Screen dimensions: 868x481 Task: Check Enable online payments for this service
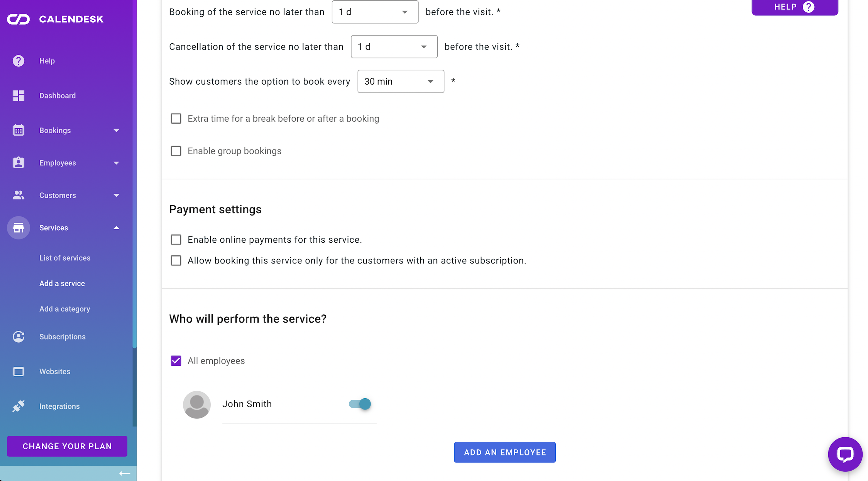click(x=176, y=240)
